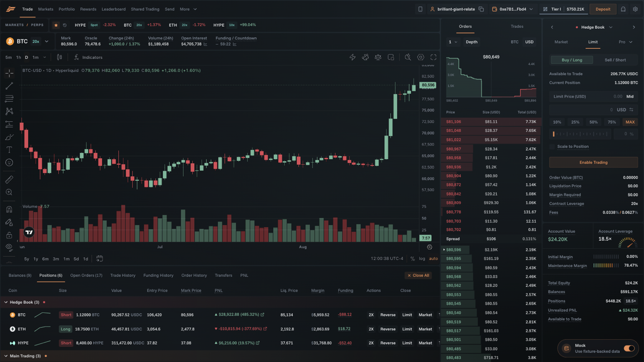Select the crosshair cursor tool
The width and height of the screenshot is (644, 362).
pos(9,74)
